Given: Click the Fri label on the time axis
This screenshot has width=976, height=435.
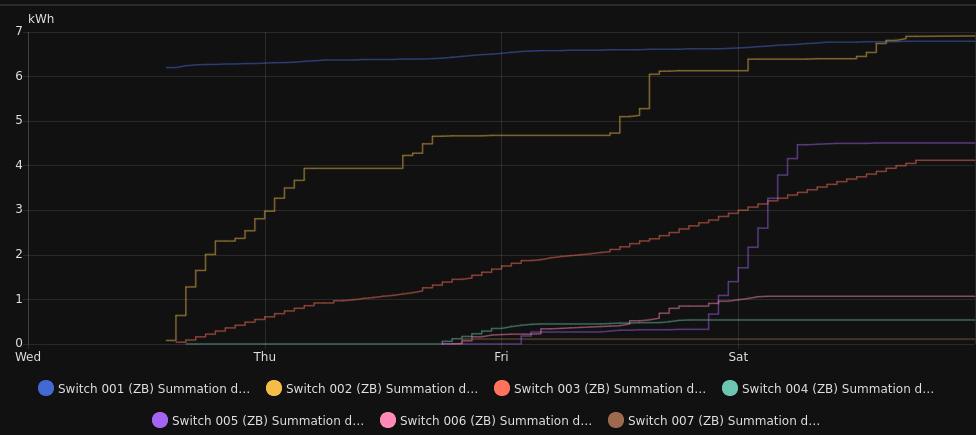Looking at the screenshot, I should [501, 357].
